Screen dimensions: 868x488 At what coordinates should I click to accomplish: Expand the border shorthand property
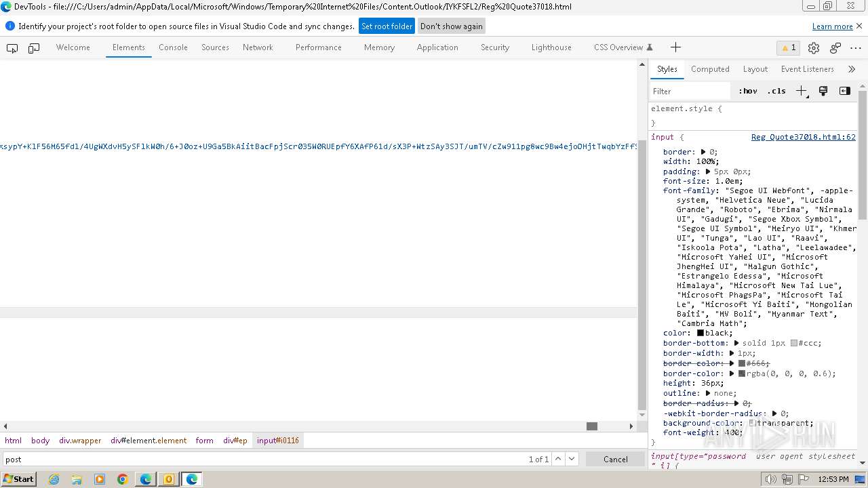(703, 152)
